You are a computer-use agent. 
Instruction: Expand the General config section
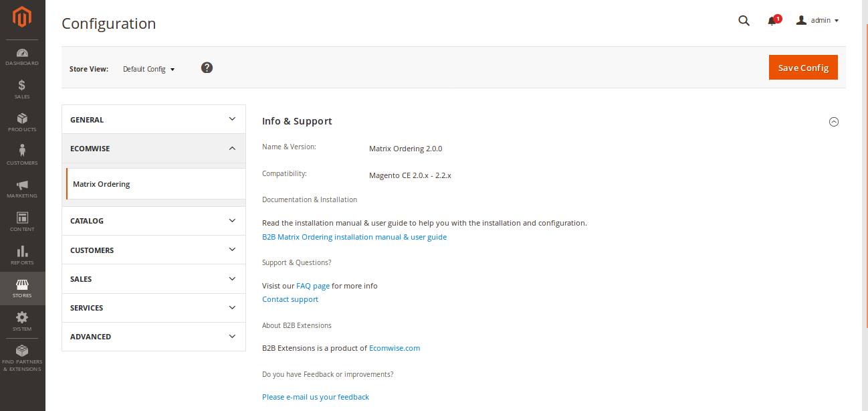(153, 119)
